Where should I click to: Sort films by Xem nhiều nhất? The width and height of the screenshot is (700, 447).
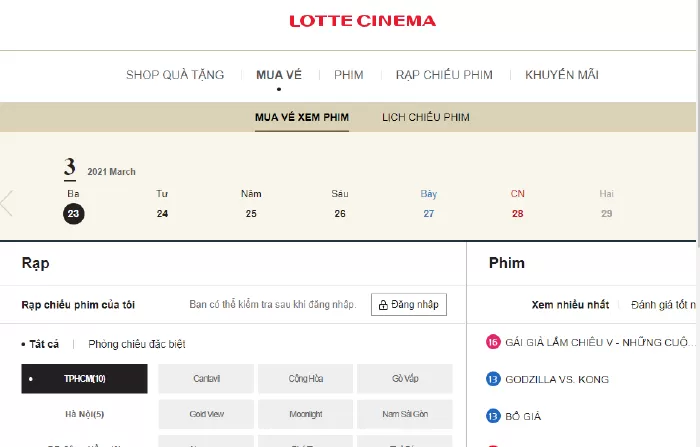570,305
